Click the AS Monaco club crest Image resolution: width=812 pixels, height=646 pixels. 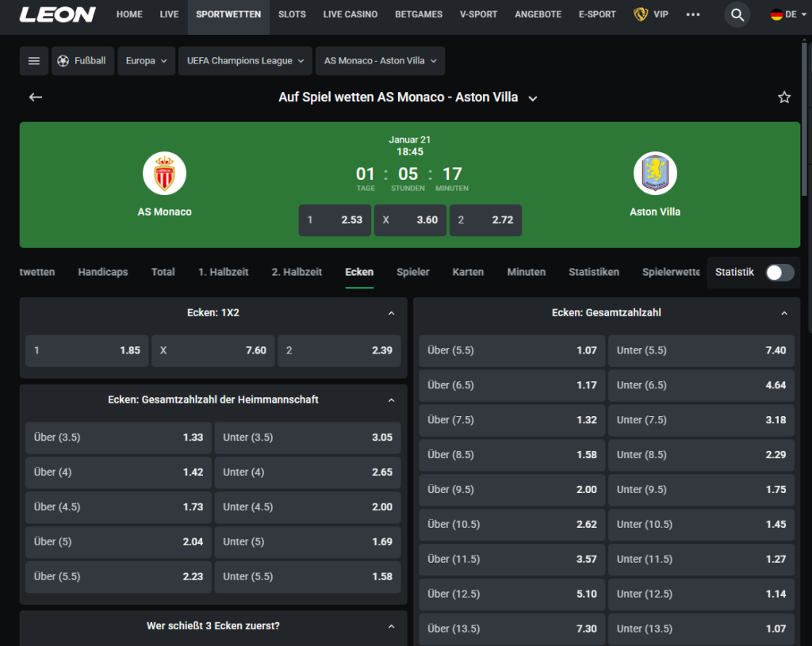point(165,174)
